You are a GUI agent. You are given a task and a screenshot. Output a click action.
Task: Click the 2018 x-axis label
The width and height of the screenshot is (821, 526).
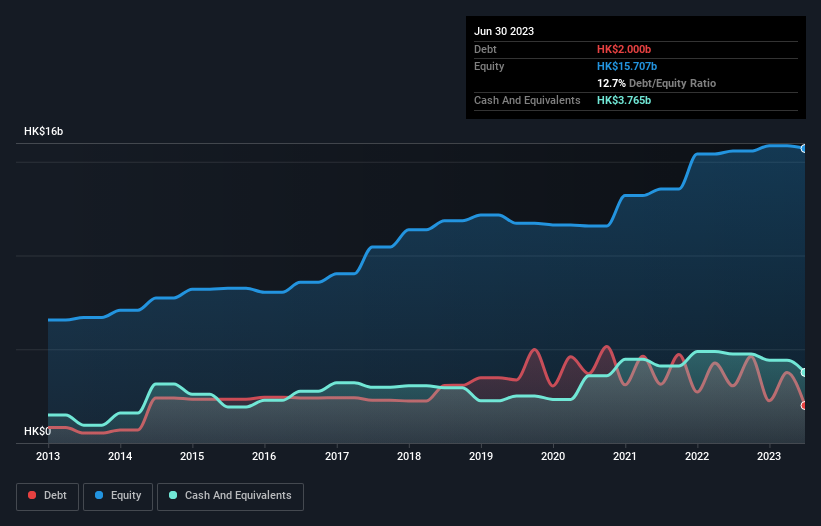pos(409,456)
